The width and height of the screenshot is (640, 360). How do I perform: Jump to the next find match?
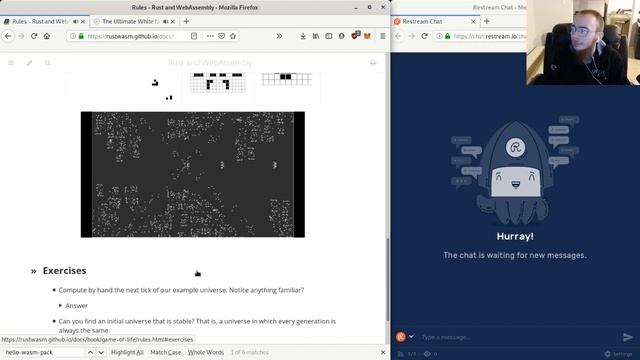(x=101, y=352)
